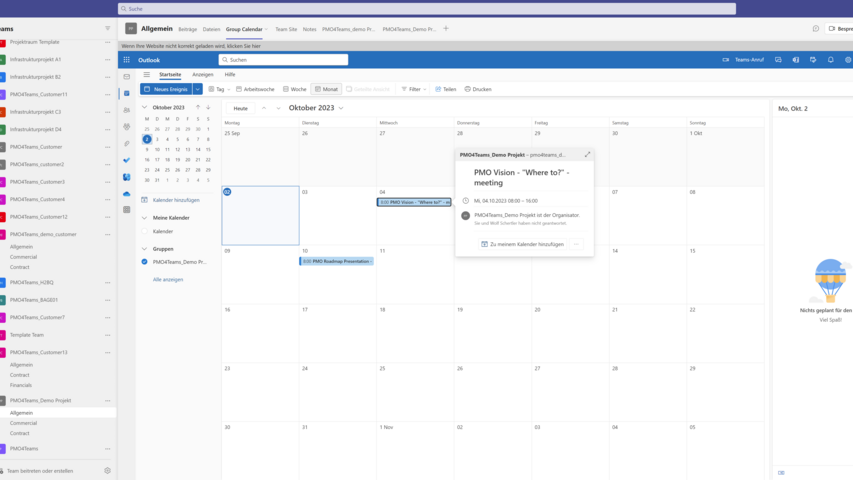
Task: Open the Outlook app launcher grid
Action: (127, 60)
